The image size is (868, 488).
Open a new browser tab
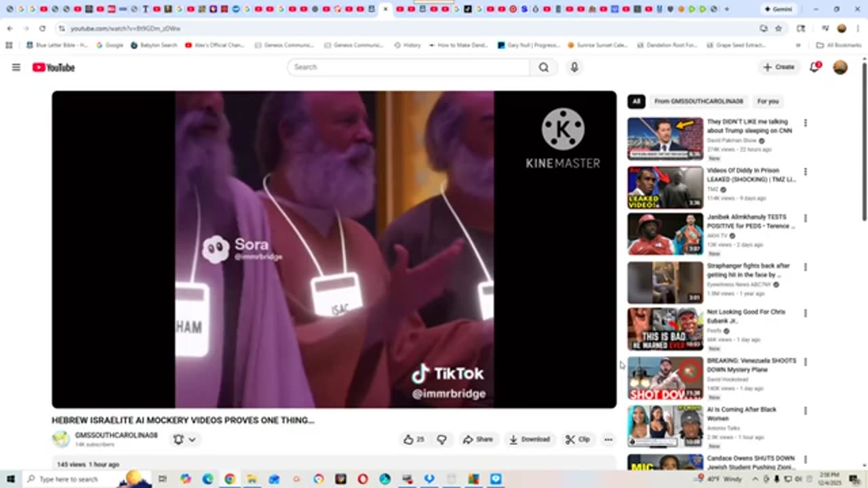(726, 9)
